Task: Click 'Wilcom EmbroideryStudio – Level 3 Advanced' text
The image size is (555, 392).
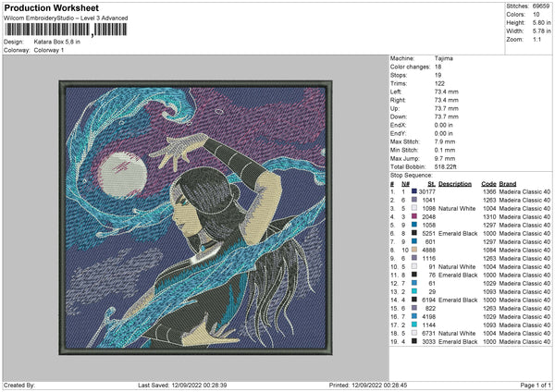Action: (66, 18)
